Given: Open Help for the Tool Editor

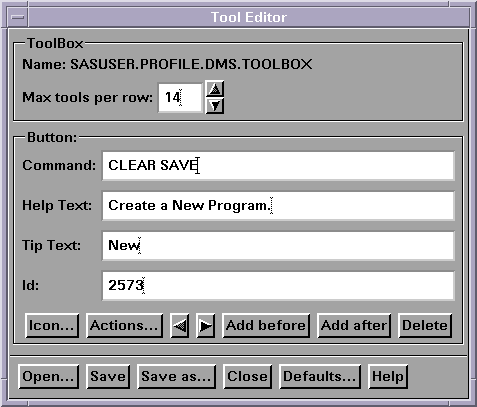Looking at the screenshot, I should click(388, 376).
